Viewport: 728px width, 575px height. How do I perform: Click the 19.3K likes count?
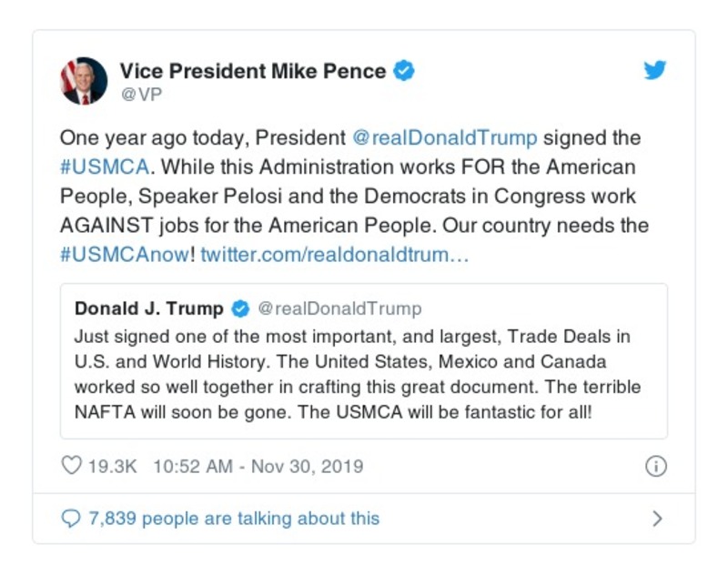coord(111,467)
